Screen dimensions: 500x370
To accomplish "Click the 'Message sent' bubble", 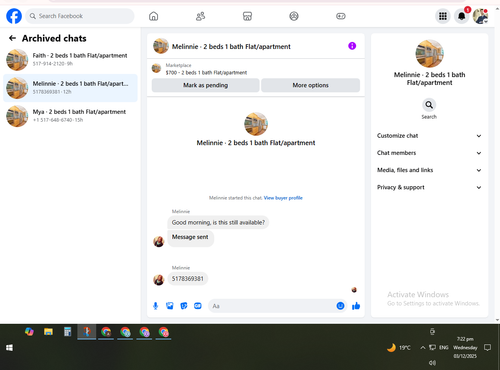I will pyautogui.click(x=190, y=237).
